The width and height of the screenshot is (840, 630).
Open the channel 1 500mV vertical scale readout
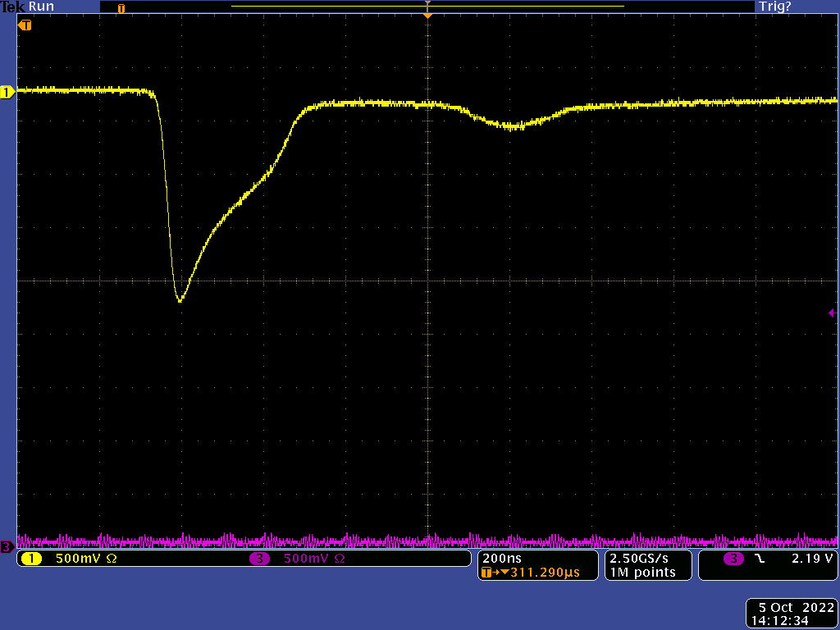click(x=86, y=559)
